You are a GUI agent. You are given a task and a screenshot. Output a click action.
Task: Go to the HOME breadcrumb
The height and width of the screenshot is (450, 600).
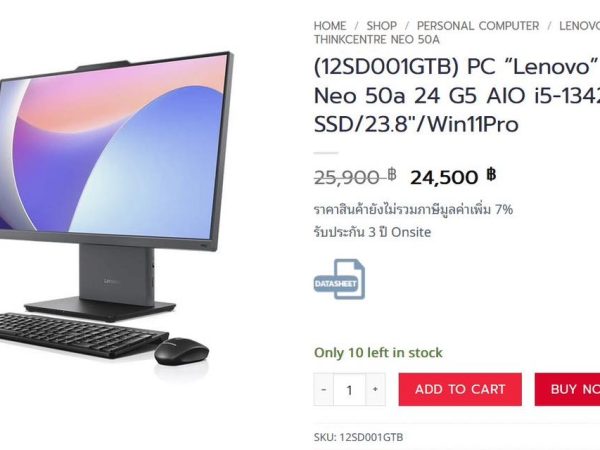pos(330,26)
